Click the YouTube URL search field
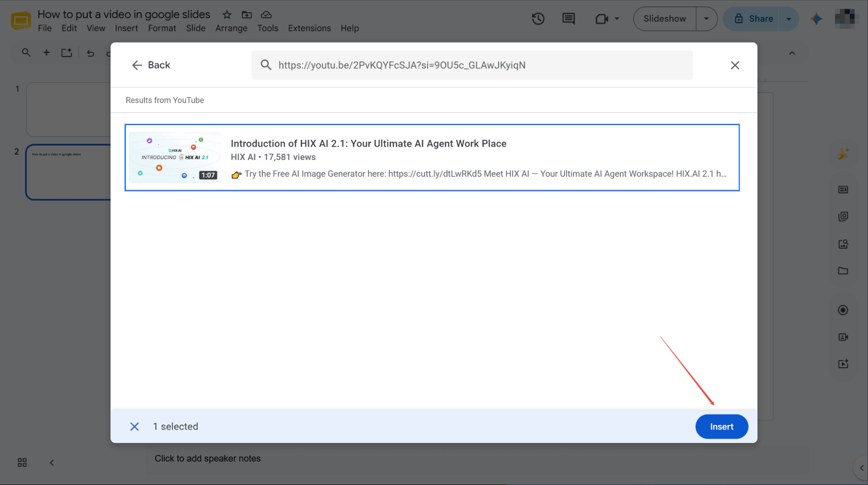The width and height of the screenshot is (868, 485). coord(472,65)
